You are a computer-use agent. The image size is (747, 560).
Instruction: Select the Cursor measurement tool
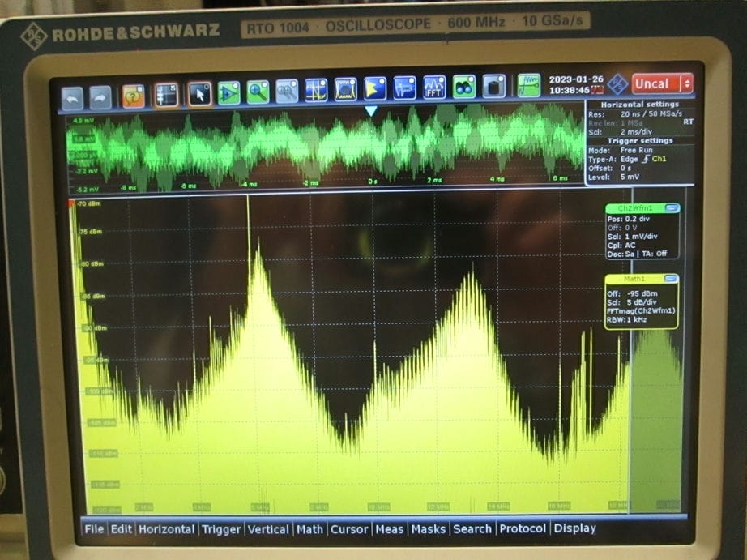click(316, 89)
